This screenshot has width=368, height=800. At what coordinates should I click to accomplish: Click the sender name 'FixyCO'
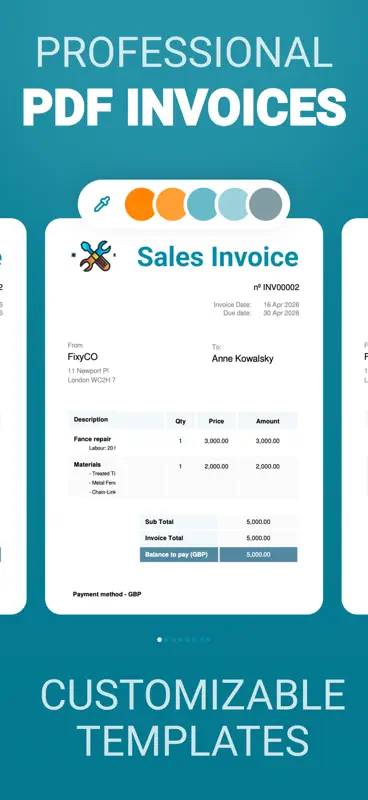pyautogui.click(x=83, y=357)
